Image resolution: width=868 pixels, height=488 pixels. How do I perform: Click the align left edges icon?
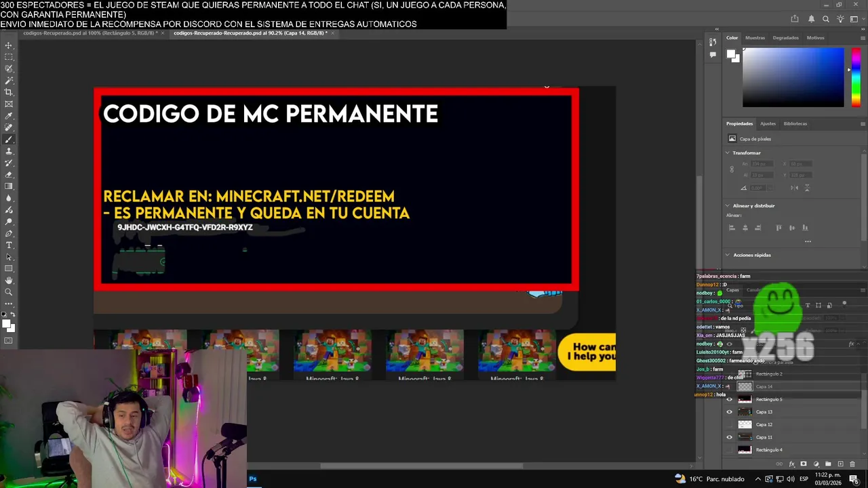[x=731, y=228]
